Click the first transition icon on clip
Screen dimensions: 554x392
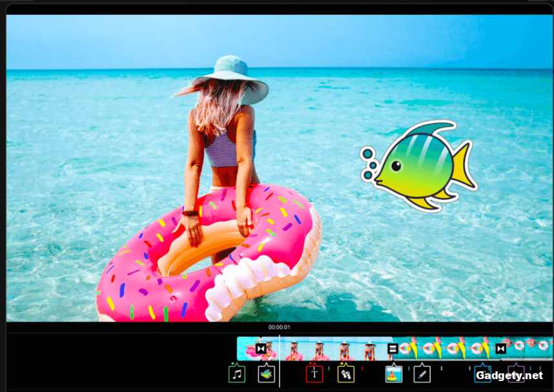[260, 349]
